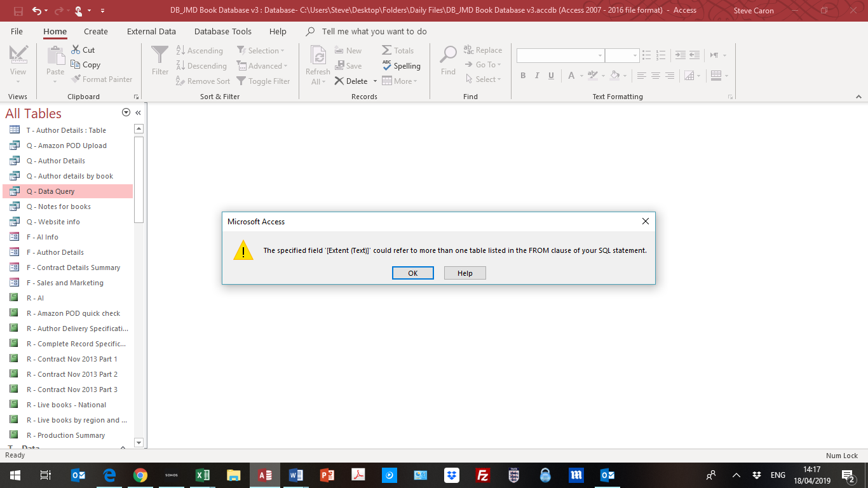Switch to the Database Tools tab
This screenshot has height=488, width=868.
coord(223,31)
